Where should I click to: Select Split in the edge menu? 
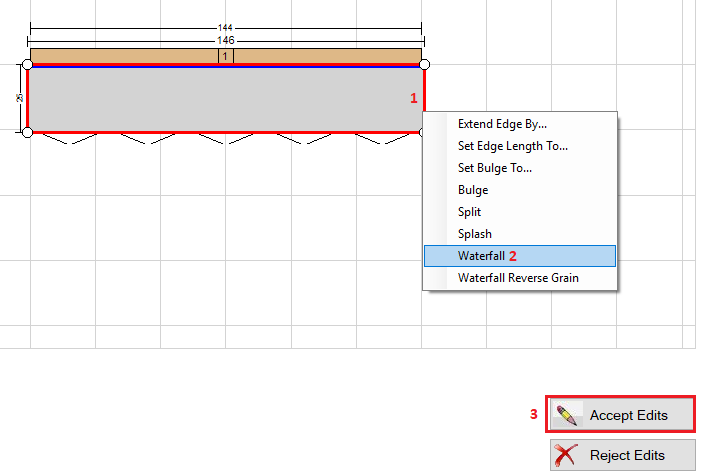click(469, 212)
